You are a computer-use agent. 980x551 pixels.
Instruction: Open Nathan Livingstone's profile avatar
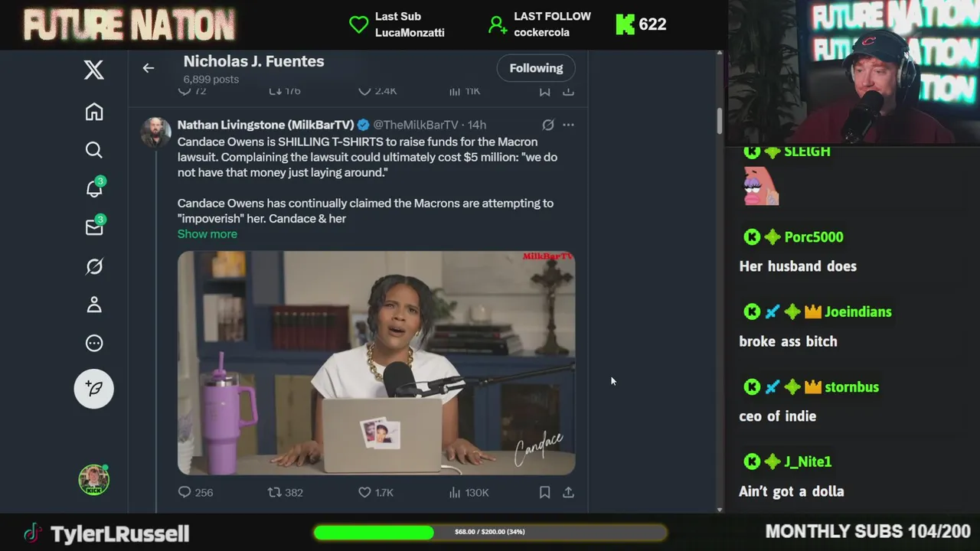click(156, 132)
